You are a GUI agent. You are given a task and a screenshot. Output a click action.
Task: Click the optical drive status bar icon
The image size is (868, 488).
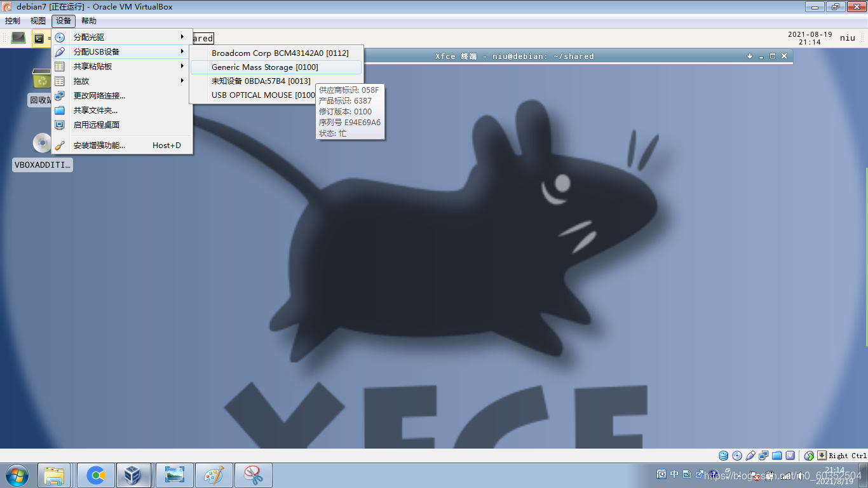pos(737,456)
